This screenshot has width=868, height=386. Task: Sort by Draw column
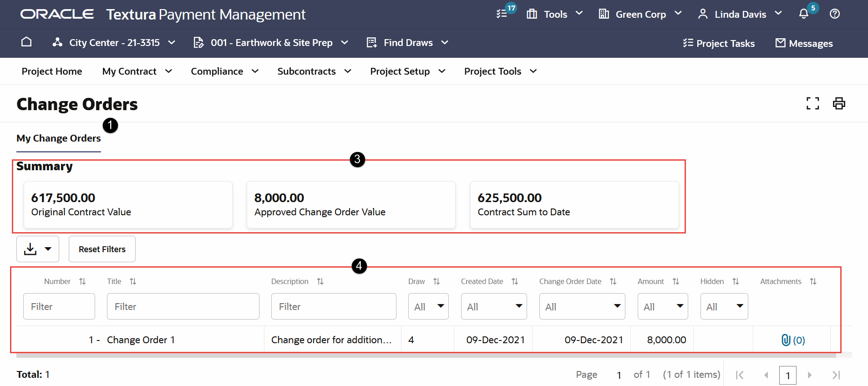point(437,281)
